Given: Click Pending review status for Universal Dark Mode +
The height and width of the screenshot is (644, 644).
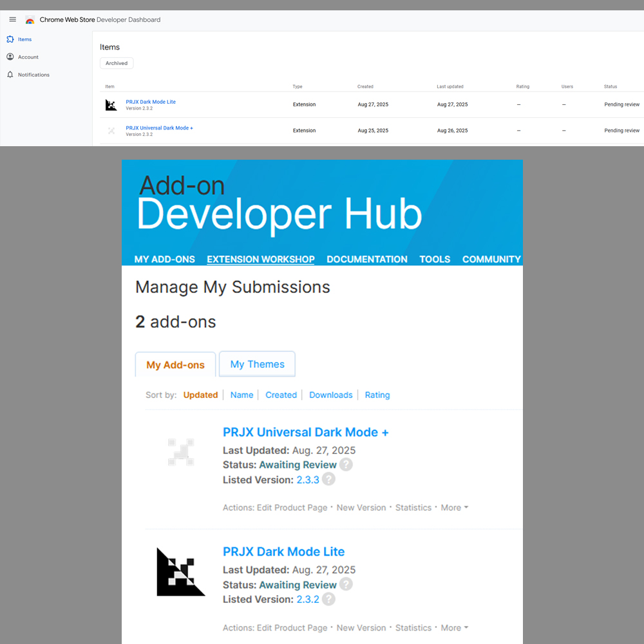Looking at the screenshot, I should [622, 131].
